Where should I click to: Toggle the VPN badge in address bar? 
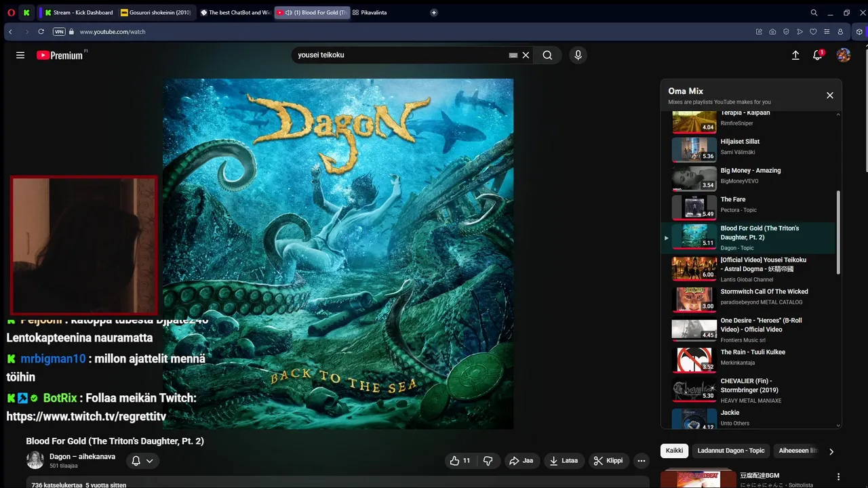59,32
